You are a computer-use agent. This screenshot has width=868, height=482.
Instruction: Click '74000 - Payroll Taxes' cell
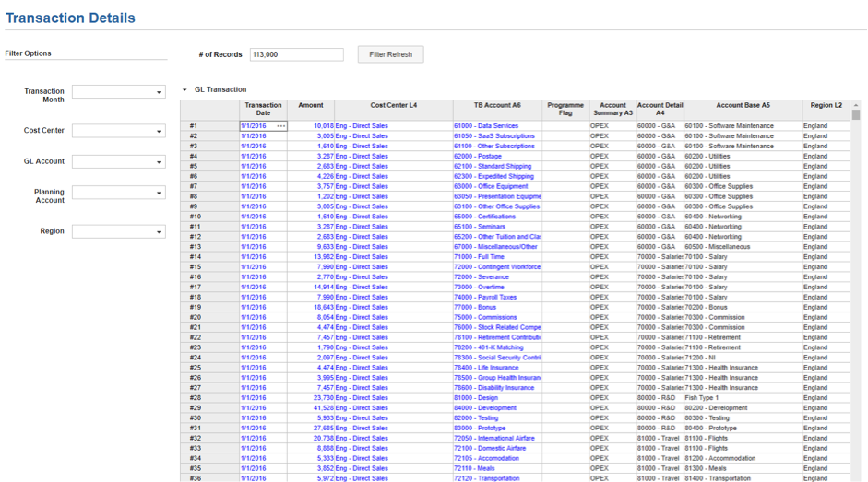point(497,297)
